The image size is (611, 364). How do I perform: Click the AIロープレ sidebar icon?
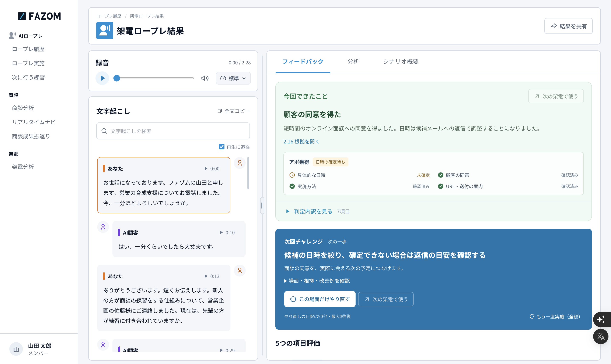point(12,36)
